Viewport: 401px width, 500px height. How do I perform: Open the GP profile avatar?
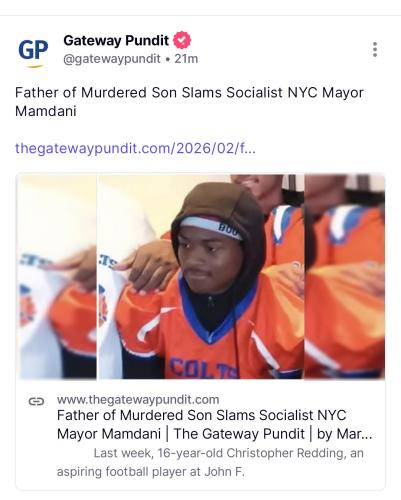(x=33, y=51)
